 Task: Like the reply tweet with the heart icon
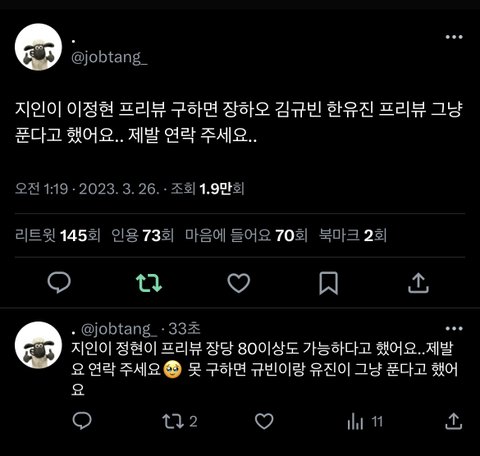coord(264,421)
